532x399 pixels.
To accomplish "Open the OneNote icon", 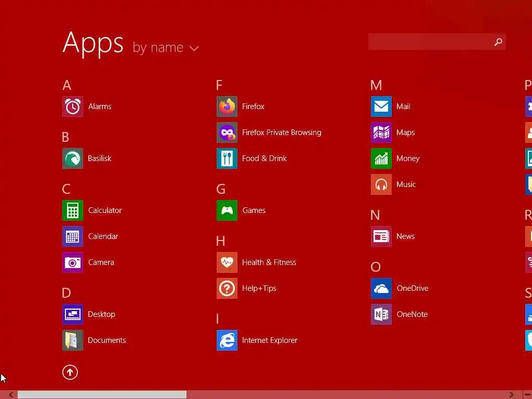I will pos(381,314).
